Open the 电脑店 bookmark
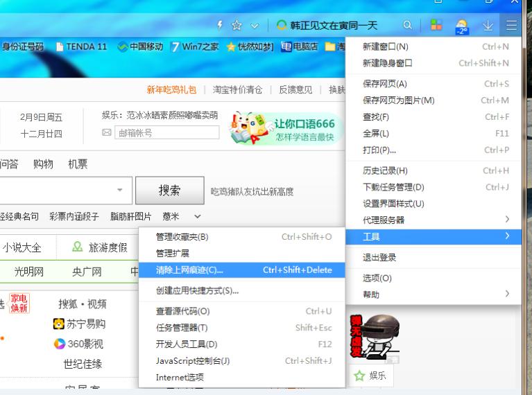The height and width of the screenshot is (395, 532). (x=300, y=46)
